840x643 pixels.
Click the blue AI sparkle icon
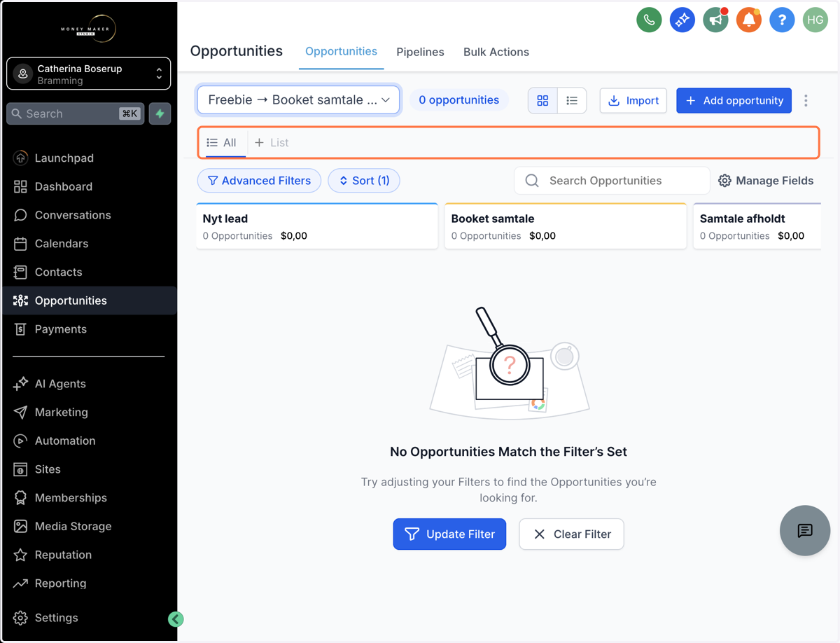[682, 20]
